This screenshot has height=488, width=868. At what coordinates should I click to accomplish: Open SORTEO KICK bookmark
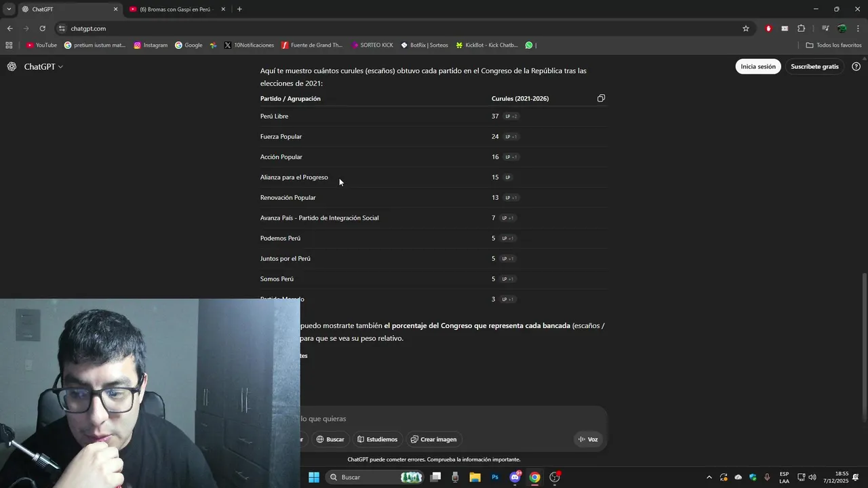[372, 45]
